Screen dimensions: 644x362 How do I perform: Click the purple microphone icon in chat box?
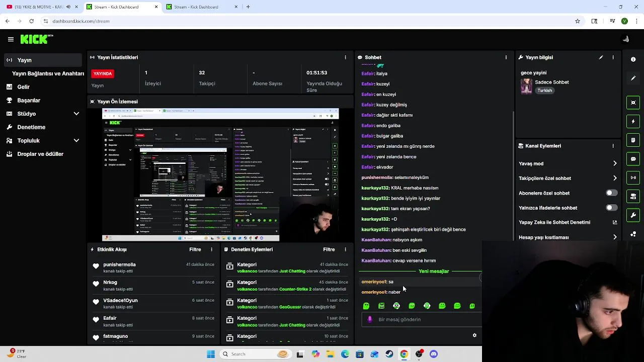point(370,319)
